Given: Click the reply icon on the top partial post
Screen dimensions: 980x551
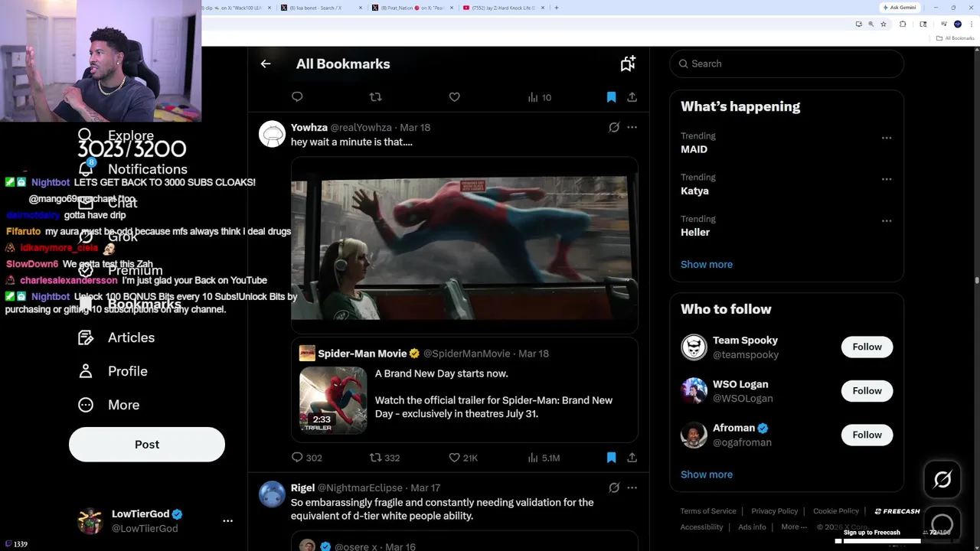Looking at the screenshot, I should click(x=297, y=97).
